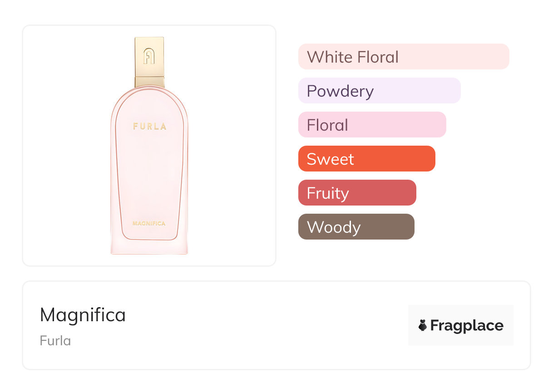Screen dimensions: 553x392
Task: Click the "Woody" text label
Action: coord(334,227)
